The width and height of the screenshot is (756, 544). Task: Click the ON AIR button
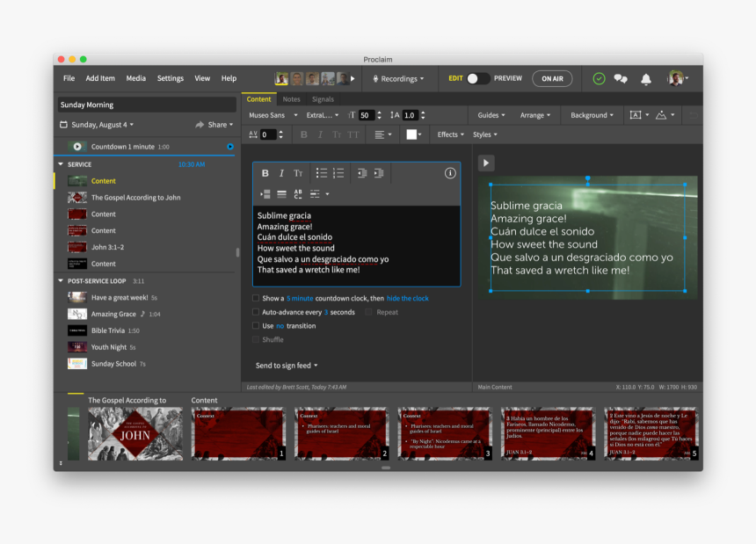pos(552,78)
